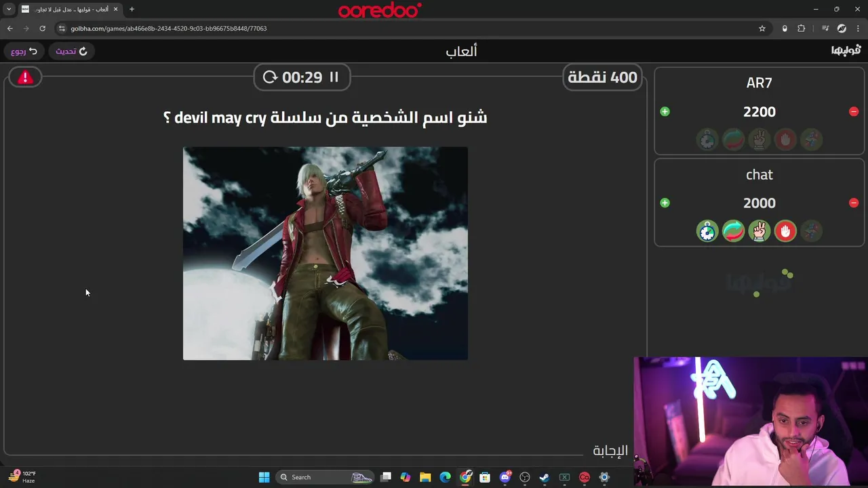Add points to team AR7
Viewport: 868px width, 488px height.
[665, 111]
